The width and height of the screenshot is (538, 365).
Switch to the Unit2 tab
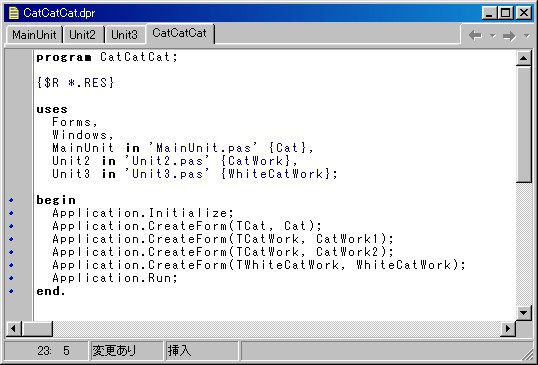click(83, 35)
